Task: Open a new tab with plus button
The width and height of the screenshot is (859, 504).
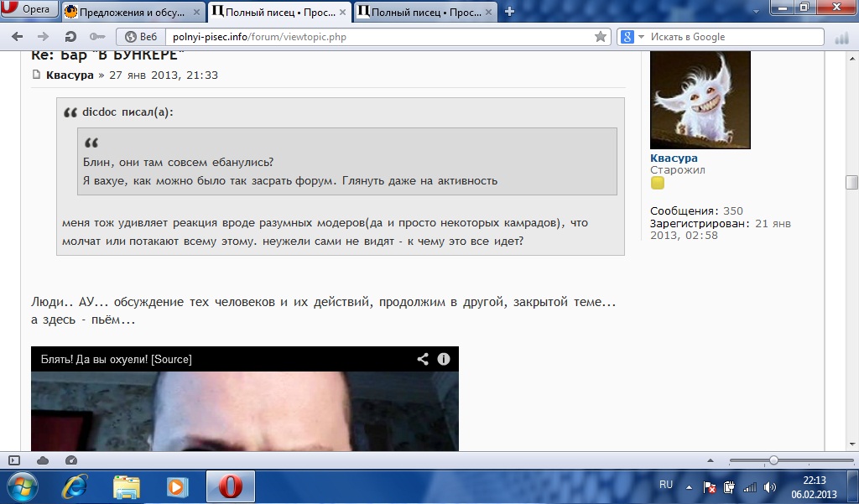Action: click(509, 12)
